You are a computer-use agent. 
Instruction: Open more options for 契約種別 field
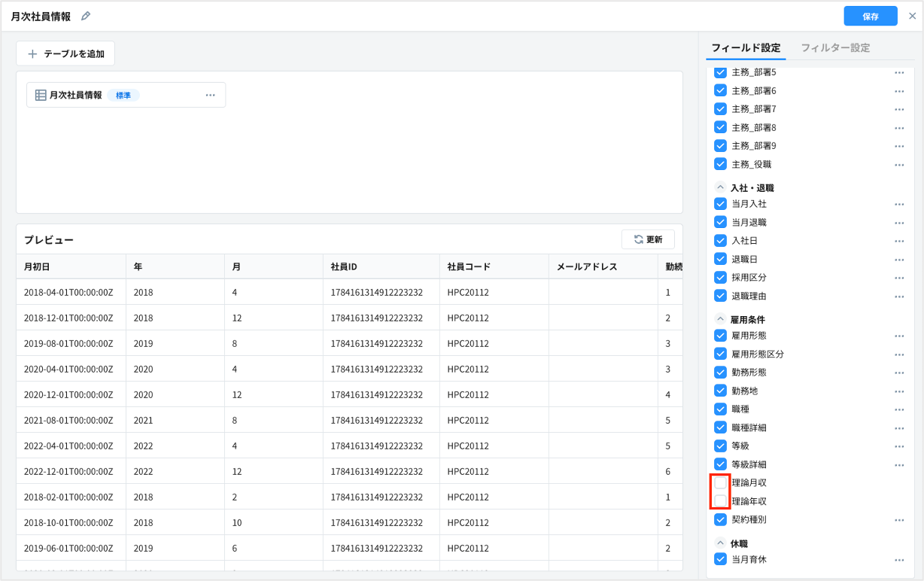click(898, 520)
